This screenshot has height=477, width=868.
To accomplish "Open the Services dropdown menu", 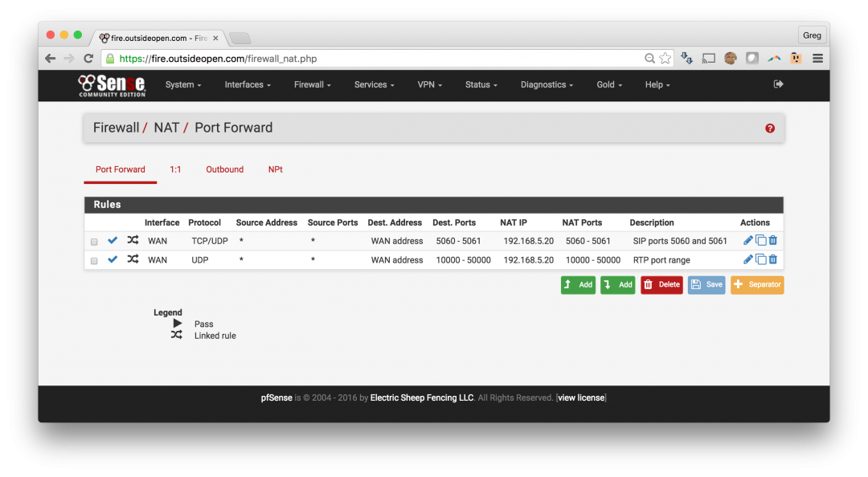I will pos(374,85).
